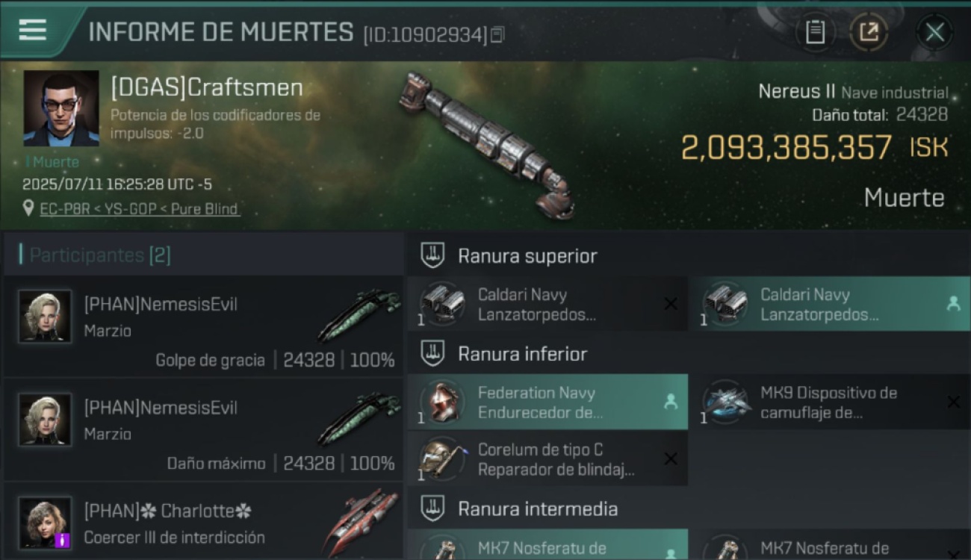Select MK9 Dispositivo de camuflaje module

coord(829,402)
